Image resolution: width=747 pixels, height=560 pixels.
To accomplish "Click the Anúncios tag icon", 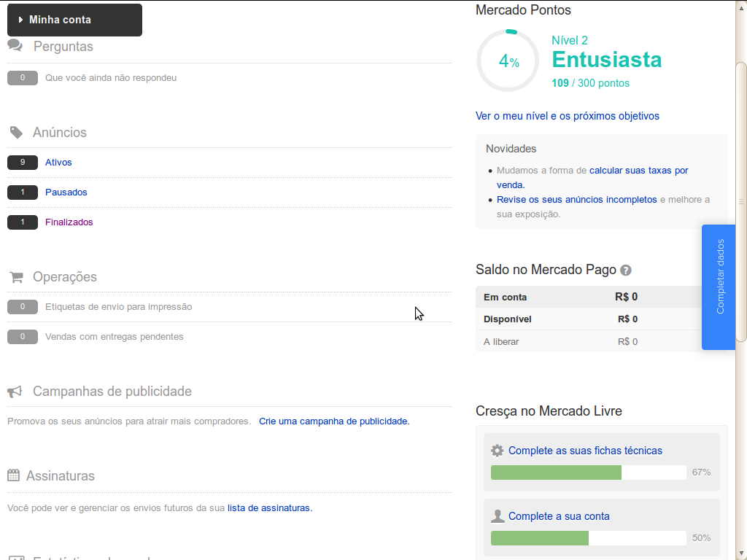I will (x=16, y=133).
